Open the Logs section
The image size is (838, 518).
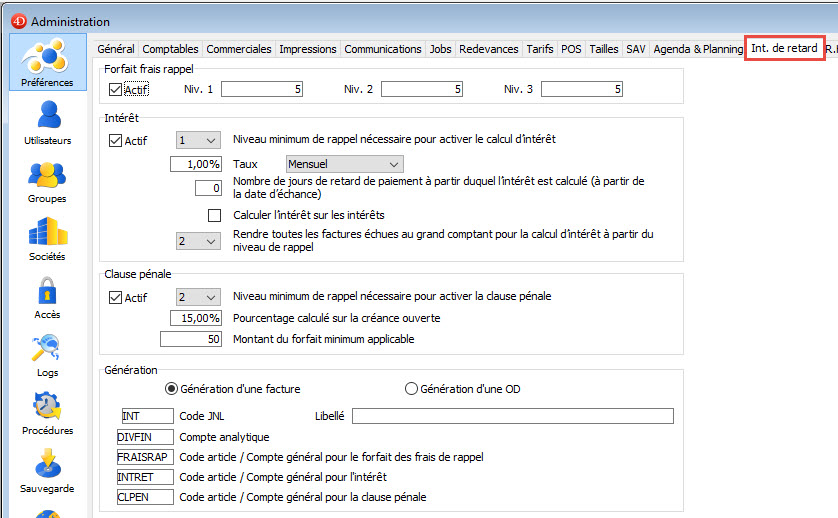pyautogui.click(x=47, y=355)
